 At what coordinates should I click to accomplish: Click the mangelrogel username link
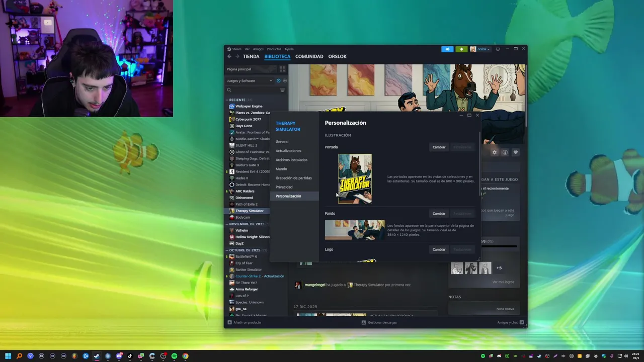(315, 285)
